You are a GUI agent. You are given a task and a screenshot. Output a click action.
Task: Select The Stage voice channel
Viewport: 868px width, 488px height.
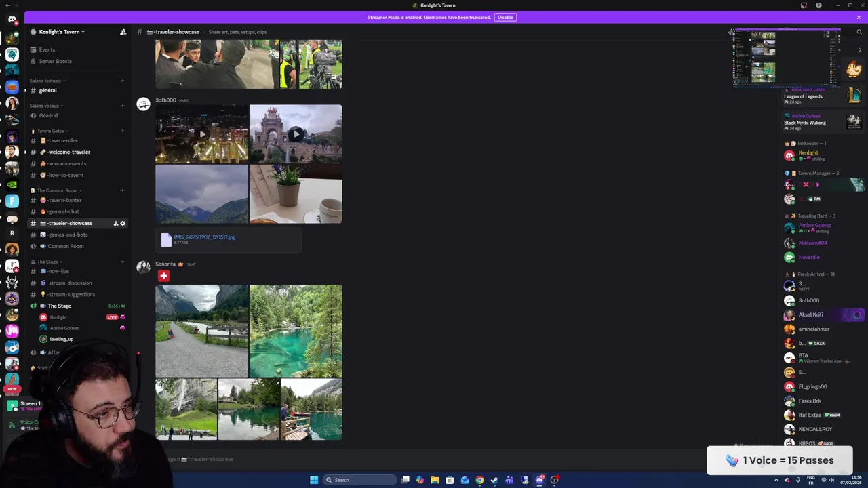pos(59,306)
